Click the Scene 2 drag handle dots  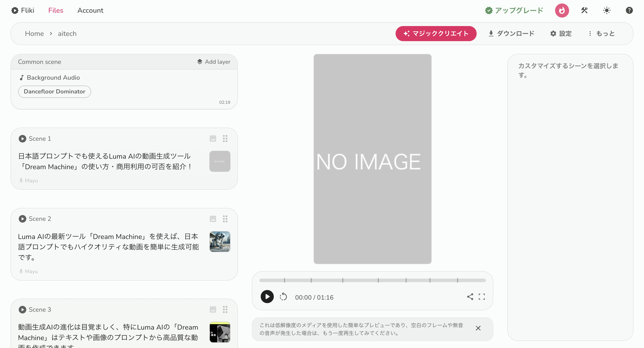pyautogui.click(x=225, y=219)
